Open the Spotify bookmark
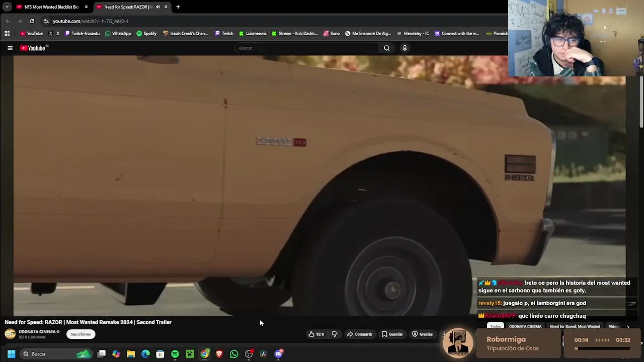Screen dimensions: 644x362 click(146, 34)
